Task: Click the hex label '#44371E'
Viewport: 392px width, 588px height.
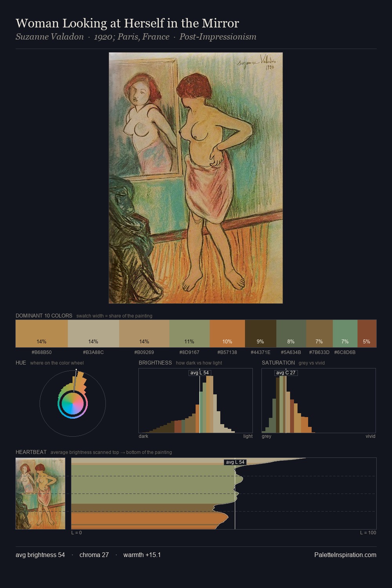Action: point(261,352)
